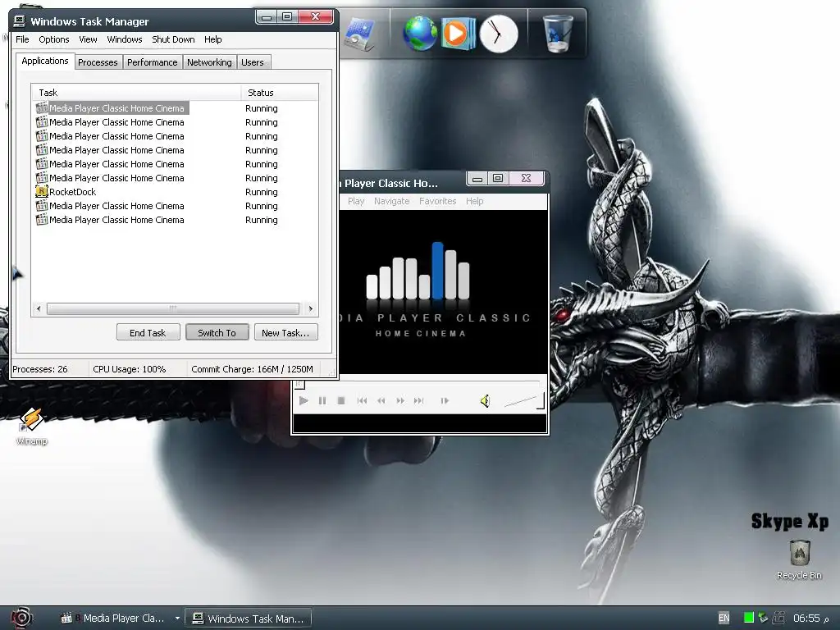The height and width of the screenshot is (630, 840).
Task: Open the Navigate menu in Media Player Classic
Action: [x=391, y=201]
